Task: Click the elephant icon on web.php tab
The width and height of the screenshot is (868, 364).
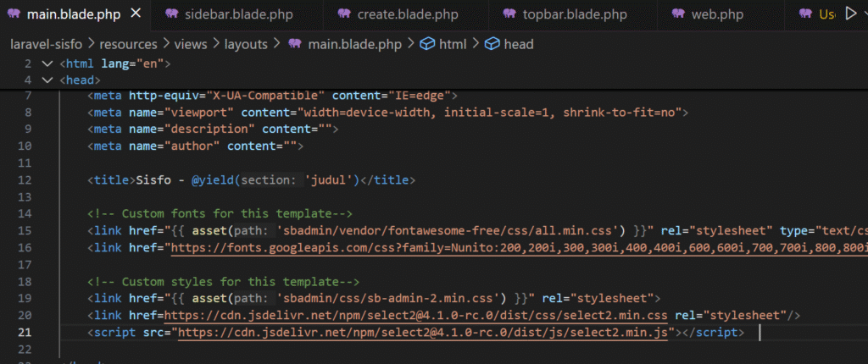Action: click(678, 14)
